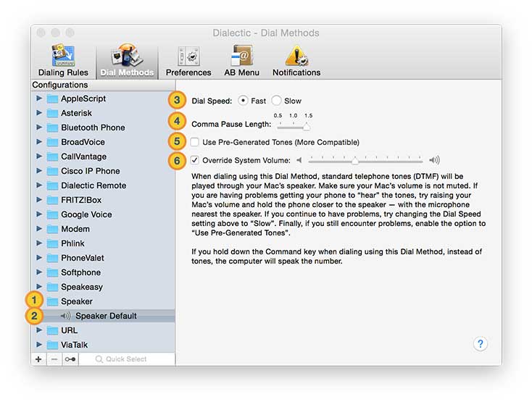Add a configuration with the plus button

[x=38, y=359]
